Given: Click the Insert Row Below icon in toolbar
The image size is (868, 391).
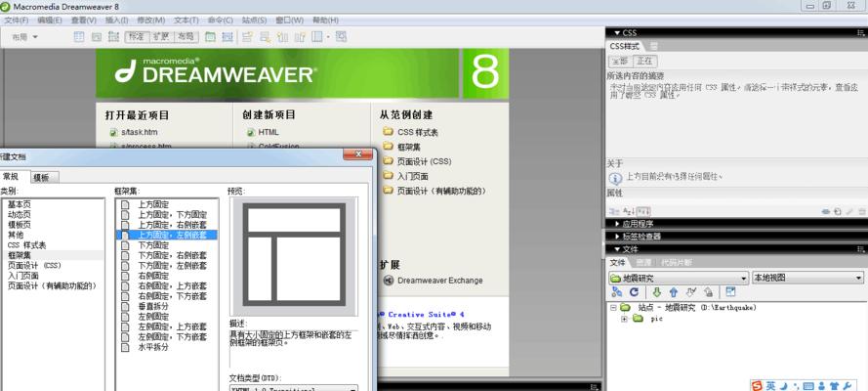Looking at the screenshot, I should 266,37.
